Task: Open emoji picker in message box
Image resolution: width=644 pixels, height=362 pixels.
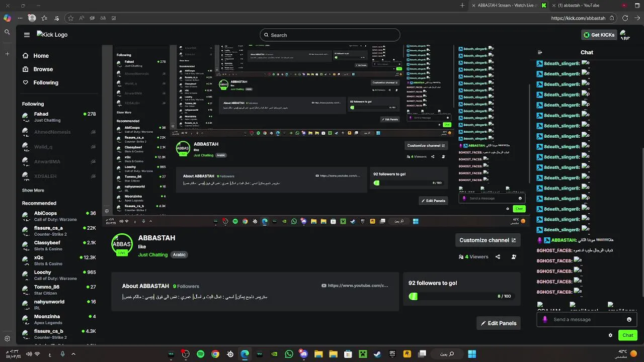Action: tap(629, 319)
